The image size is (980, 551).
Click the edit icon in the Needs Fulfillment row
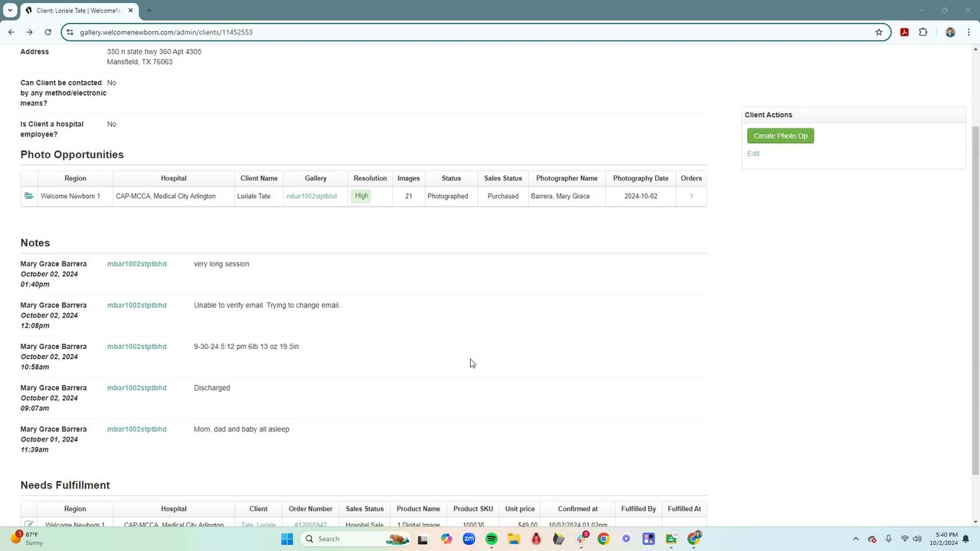[x=28, y=524]
